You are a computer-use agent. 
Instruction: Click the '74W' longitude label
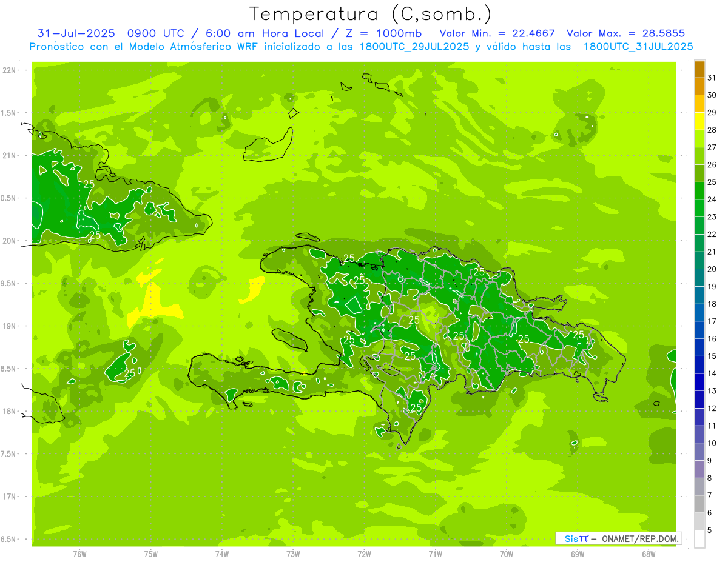click(x=222, y=554)
